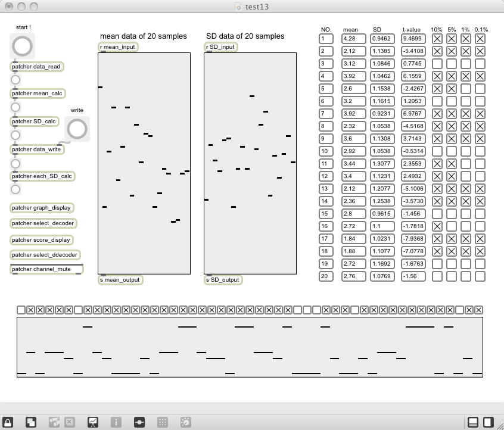Viewport: 504px width, 430px height.
Task: Click the lock patcher icon
Action: tap(8, 422)
